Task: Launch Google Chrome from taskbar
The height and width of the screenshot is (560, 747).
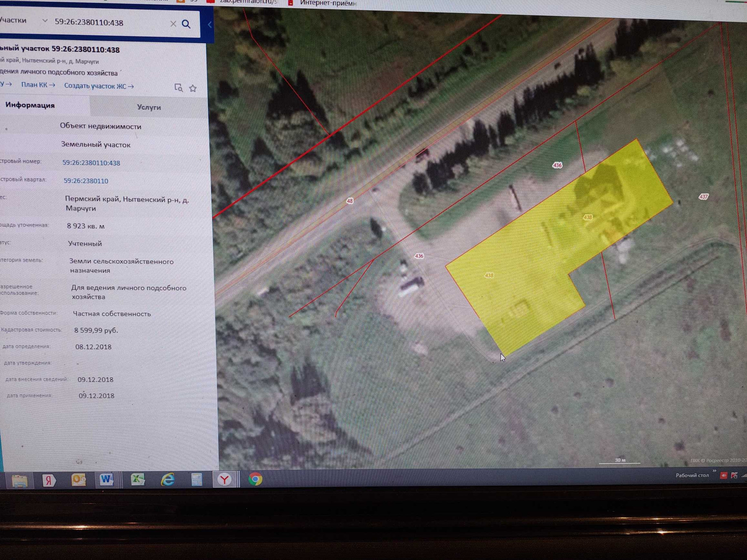Action: coord(255,479)
